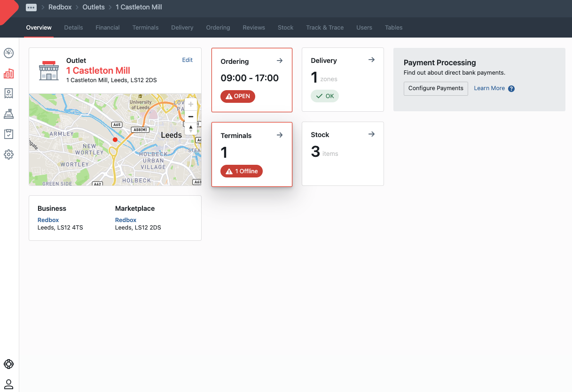Zoom in on the map
Viewport: 572px width, 392px height.
coord(191,104)
